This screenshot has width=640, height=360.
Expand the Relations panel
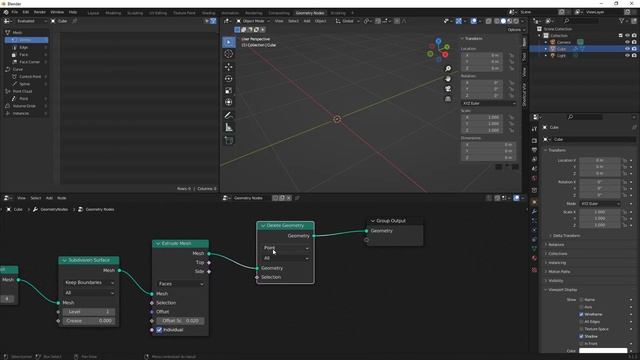click(556, 245)
